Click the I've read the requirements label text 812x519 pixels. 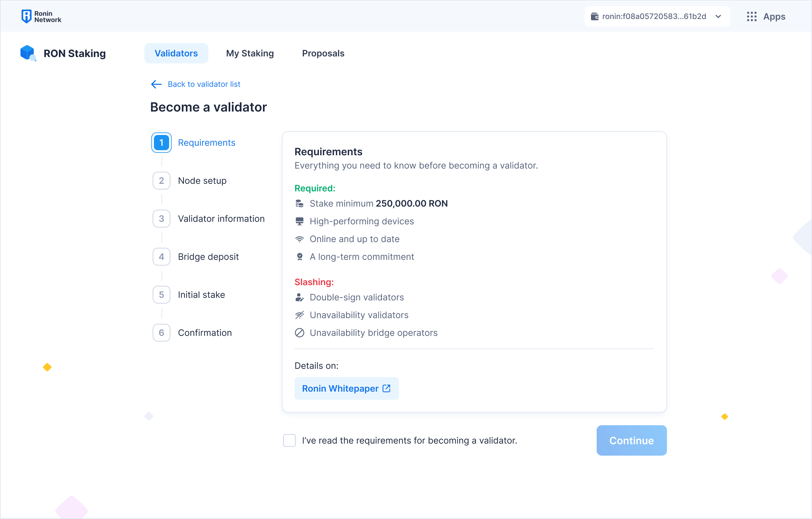click(x=409, y=440)
